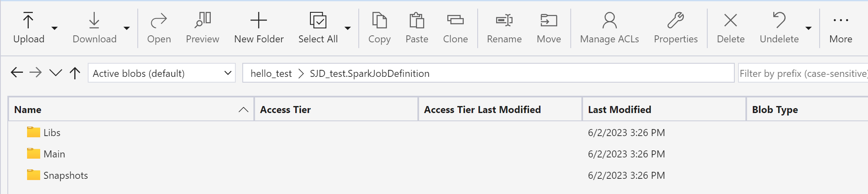Click the Clone toolbar icon

coord(455,21)
